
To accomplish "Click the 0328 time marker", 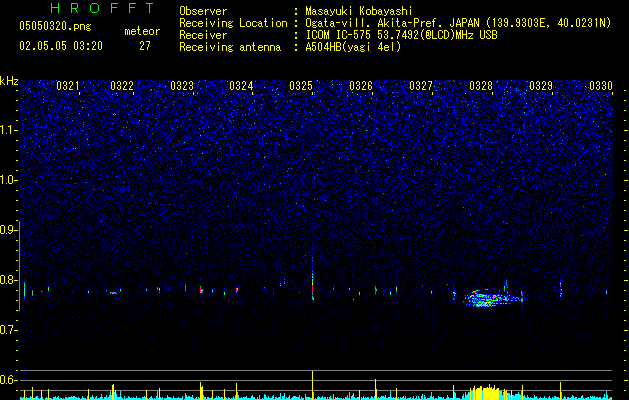I will (481, 86).
